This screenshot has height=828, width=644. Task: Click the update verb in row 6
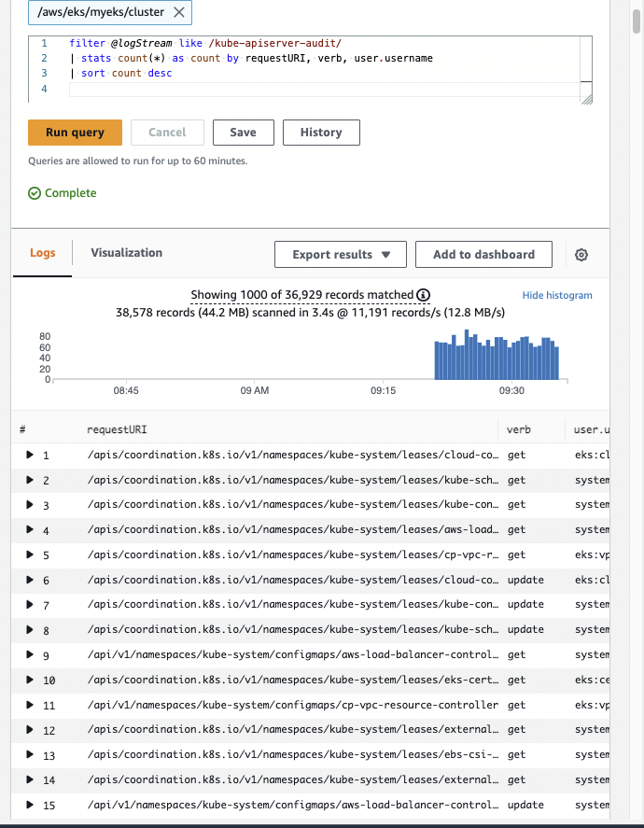[x=525, y=580]
